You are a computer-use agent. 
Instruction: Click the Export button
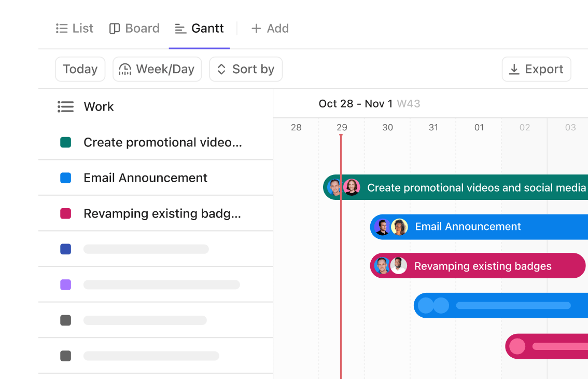pos(536,70)
